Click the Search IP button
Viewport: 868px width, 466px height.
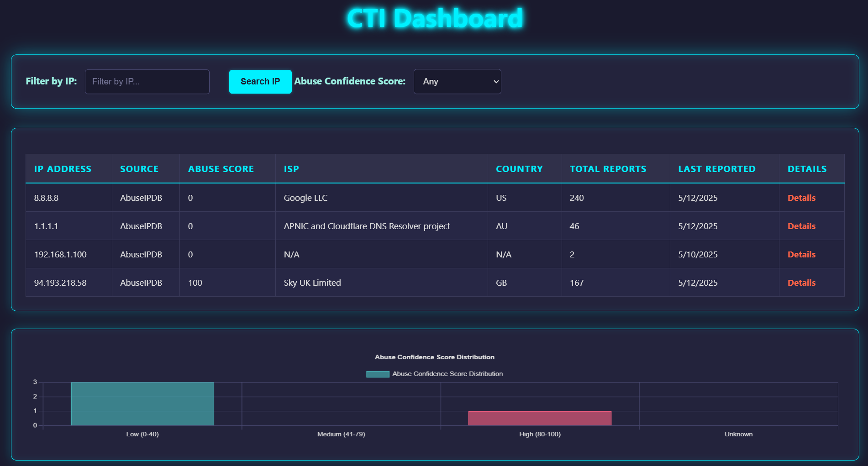coord(260,82)
